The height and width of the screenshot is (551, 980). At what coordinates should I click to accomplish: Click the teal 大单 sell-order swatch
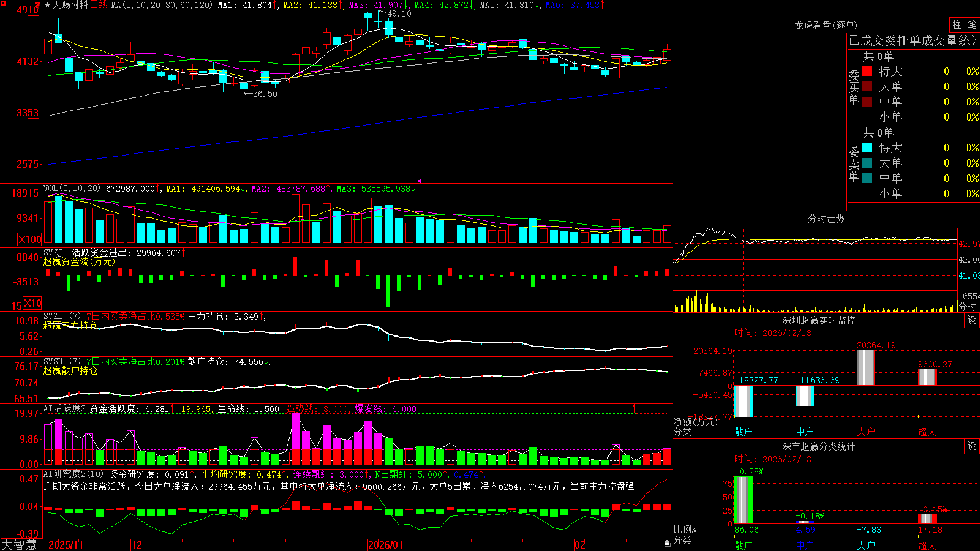[867, 163]
